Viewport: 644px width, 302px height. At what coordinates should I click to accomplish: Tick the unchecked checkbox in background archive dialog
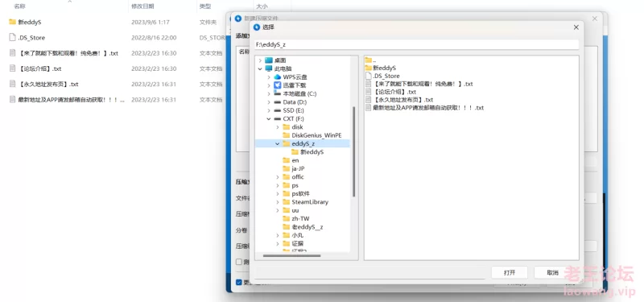tap(239, 262)
